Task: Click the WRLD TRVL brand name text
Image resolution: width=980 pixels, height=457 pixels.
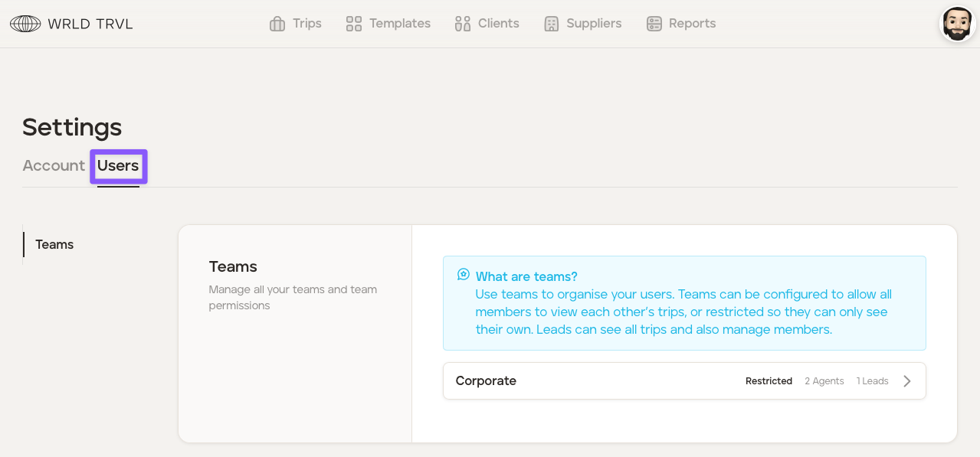Action: [90, 24]
